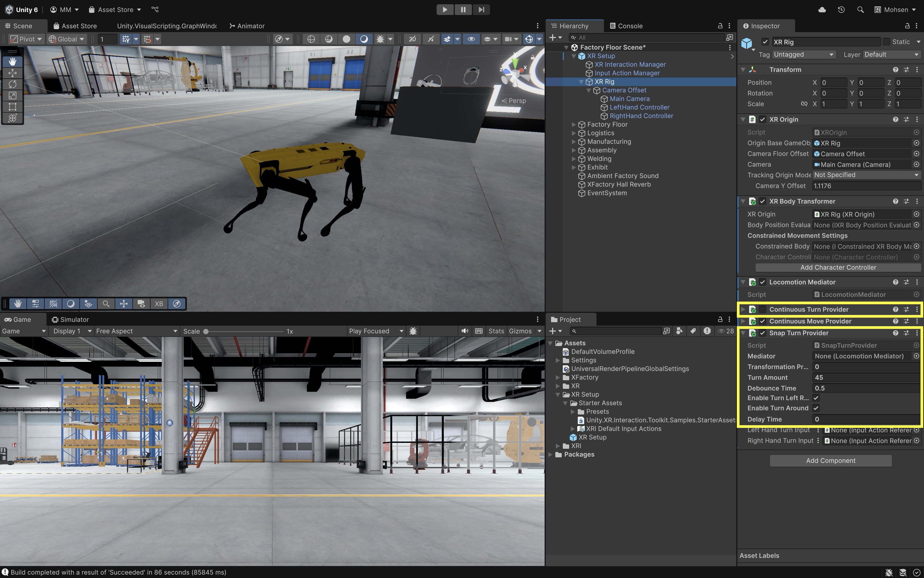This screenshot has width=924, height=578.
Task: Toggle scale constrained proportions link icon
Action: [x=804, y=104]
